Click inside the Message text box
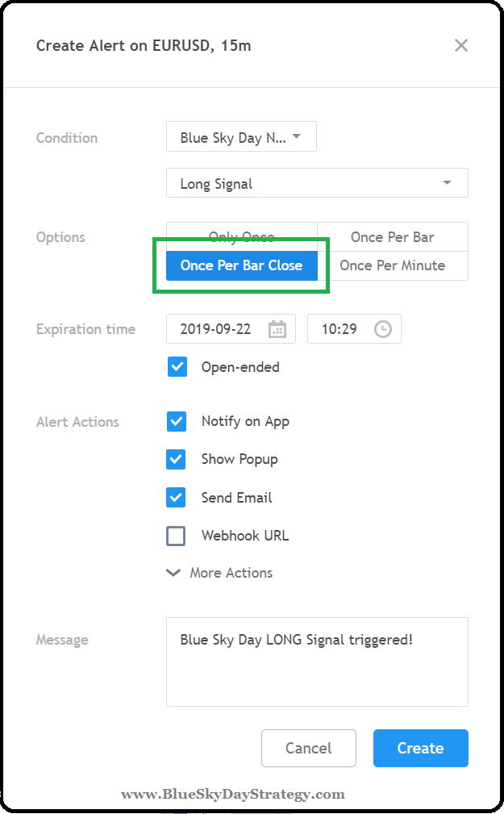 coord(317,670)
